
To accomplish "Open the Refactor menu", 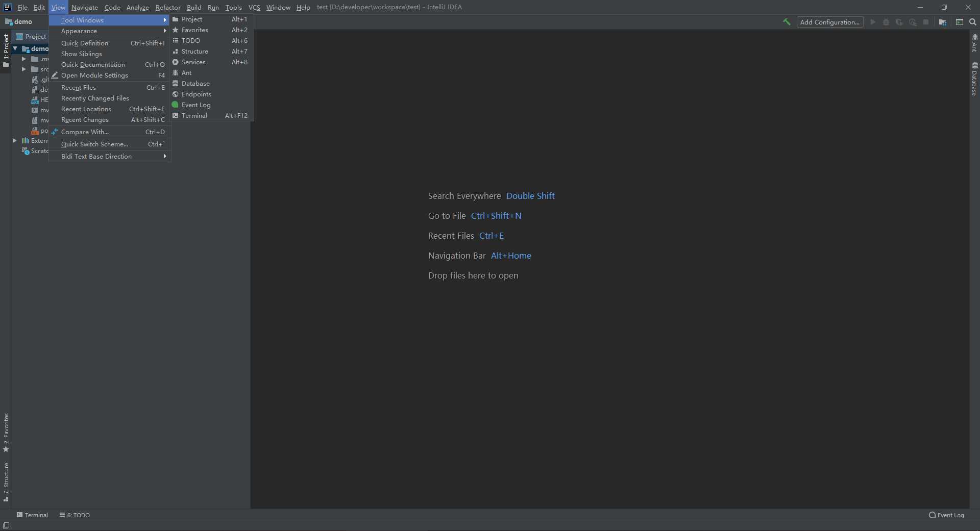I will tap(168, 7).
